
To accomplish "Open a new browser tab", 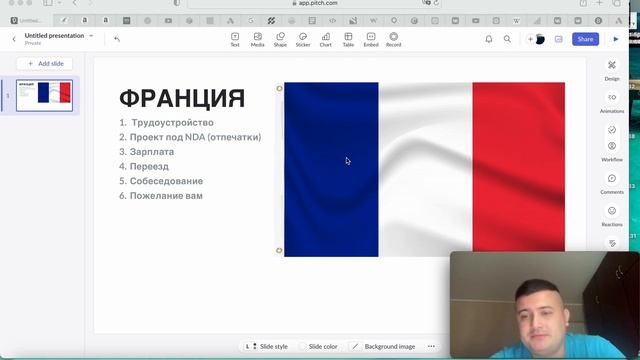I will pyautogui.click(x=599, y=3).
